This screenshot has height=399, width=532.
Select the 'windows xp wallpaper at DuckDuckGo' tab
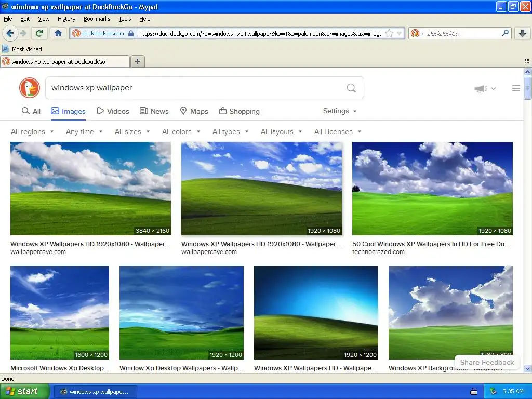[65, 61]
